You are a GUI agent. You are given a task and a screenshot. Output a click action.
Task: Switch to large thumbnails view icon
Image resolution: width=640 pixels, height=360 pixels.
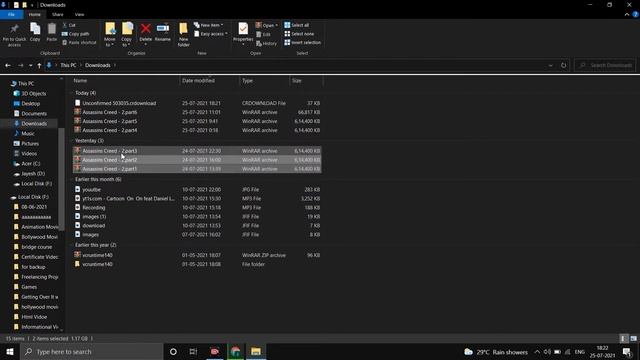point(633,339)
